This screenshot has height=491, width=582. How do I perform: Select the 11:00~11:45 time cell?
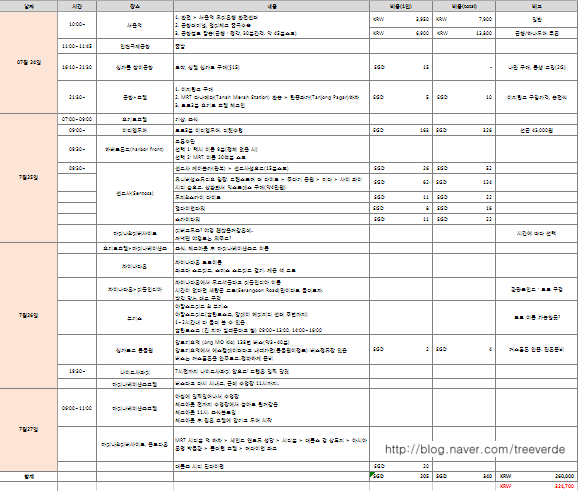coord(77,46)
